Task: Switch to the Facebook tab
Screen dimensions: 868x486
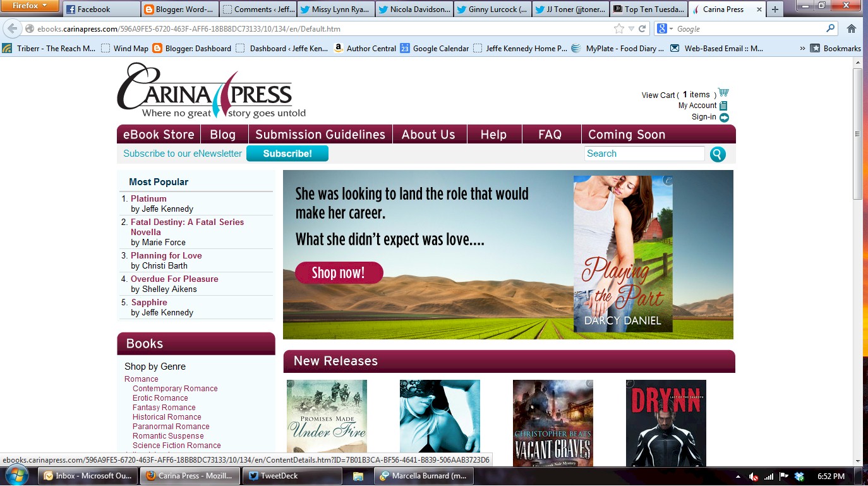Action: coord(101,9)
